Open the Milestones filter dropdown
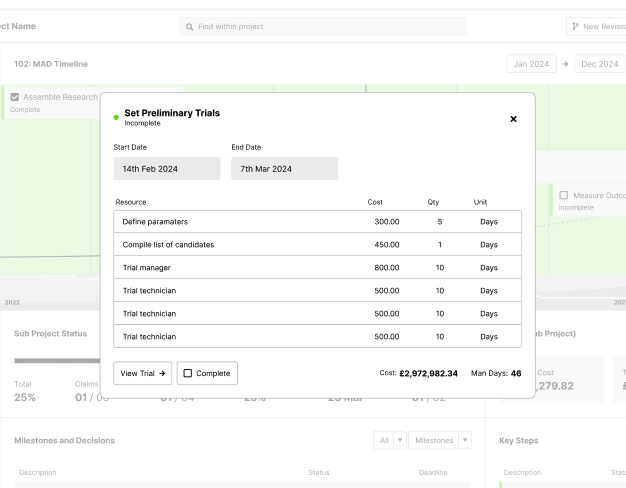The height and width of the screenshot is (488, 626). coord(441,440)
